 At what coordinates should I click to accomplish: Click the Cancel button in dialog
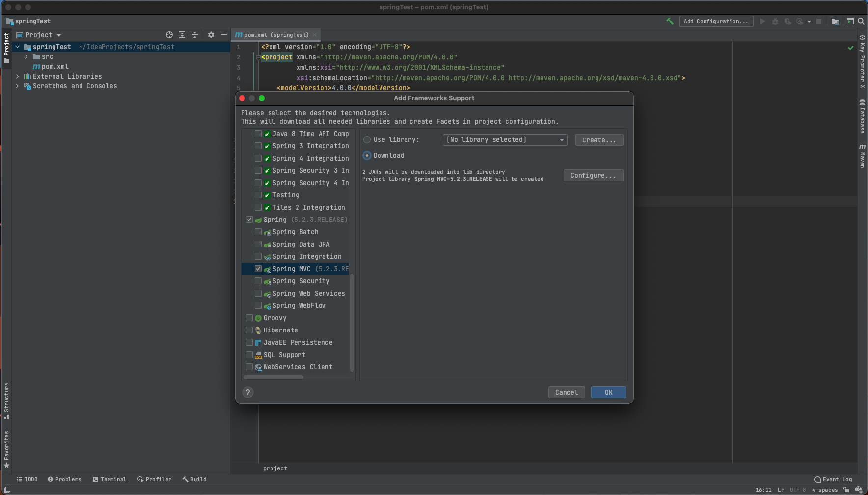(567, 392)
